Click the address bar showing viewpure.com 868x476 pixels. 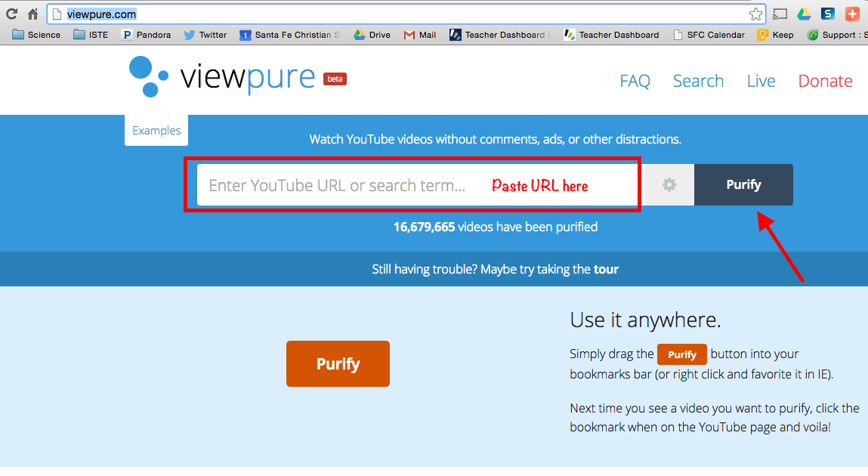pos(407,14)
